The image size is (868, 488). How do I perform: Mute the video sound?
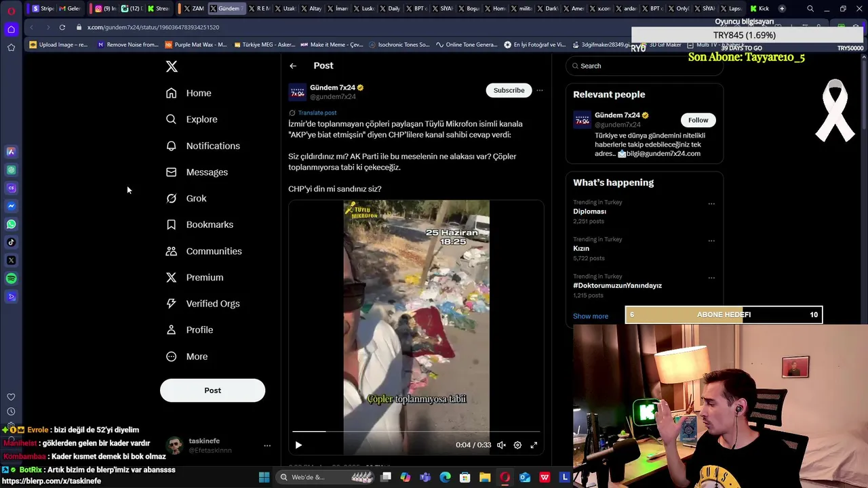(x=501, y=445)
